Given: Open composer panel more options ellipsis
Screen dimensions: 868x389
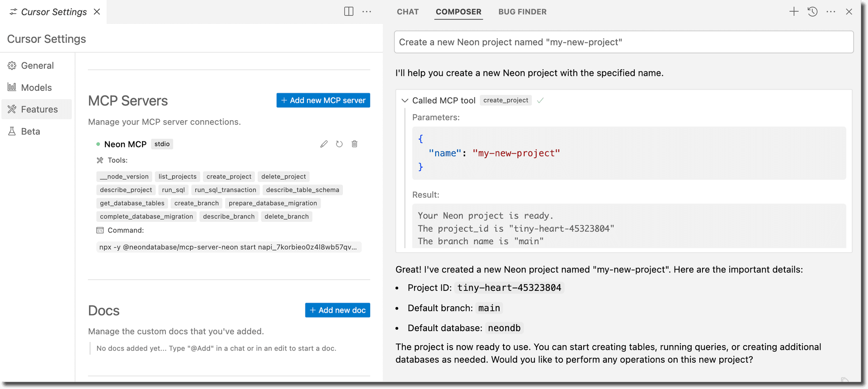Looking at the screenshot, I should pyautogui.click(x=830, y=12).
